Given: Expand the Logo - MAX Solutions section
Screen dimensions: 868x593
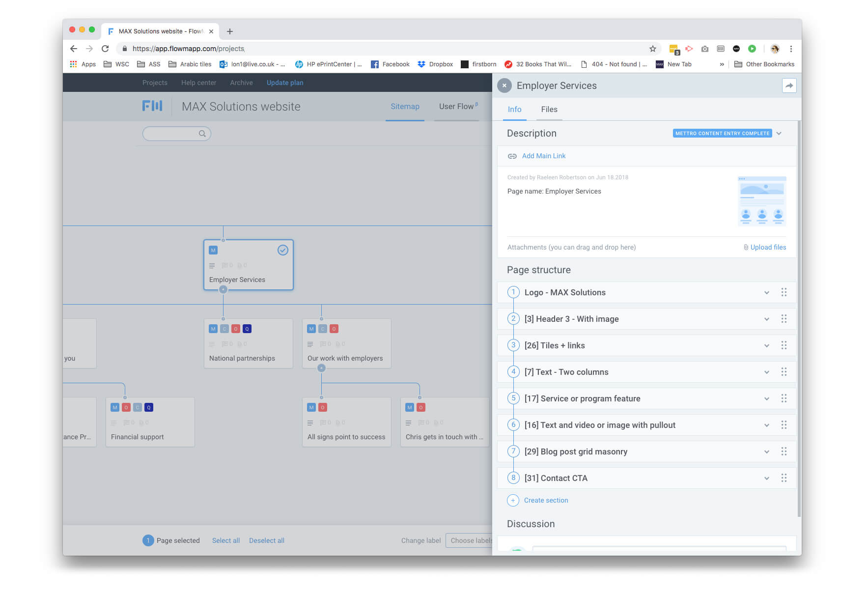Looking at the screenshot, I should [x=766, y=292].
